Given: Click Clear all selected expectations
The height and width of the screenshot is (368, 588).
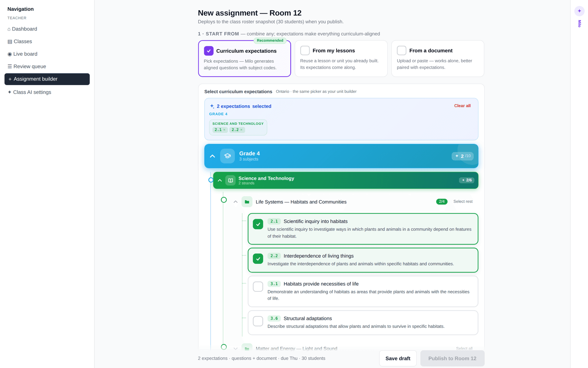Looking at the screenshot, I should click(462, 106).
